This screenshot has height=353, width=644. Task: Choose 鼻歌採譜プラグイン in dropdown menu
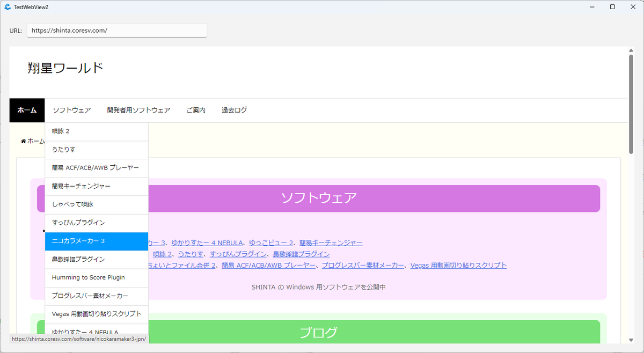pyautogui.click(x=97, y=259)
